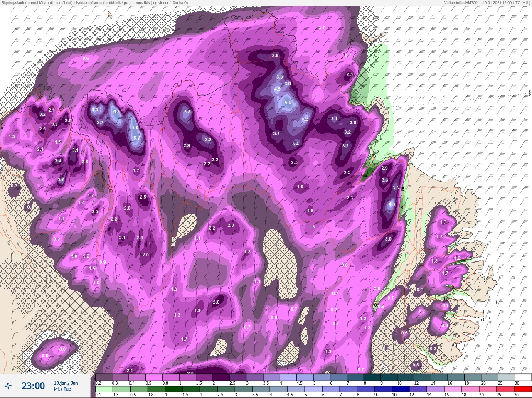Click the 2.8 precipitation value on the map
Screen dimensions: 532x398
click(x=275, y=55)
